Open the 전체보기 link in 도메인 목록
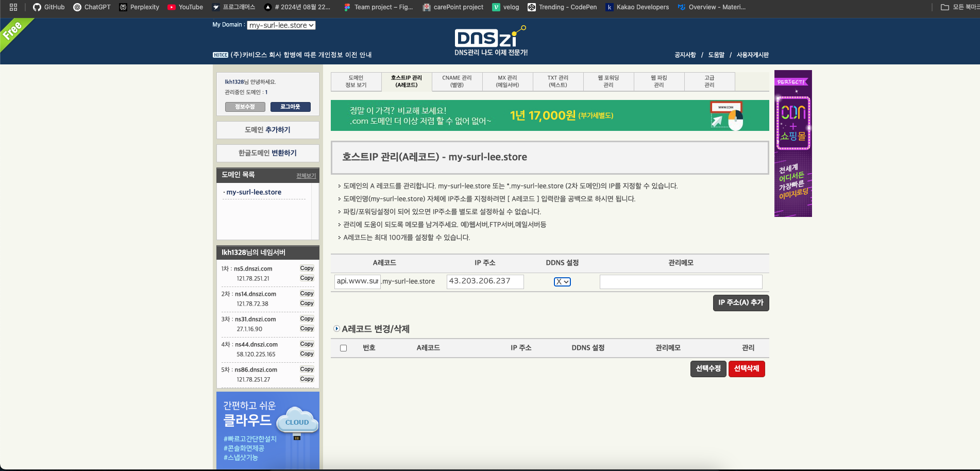The width and height of the screenshot is (980, 471). pos(306,176)
